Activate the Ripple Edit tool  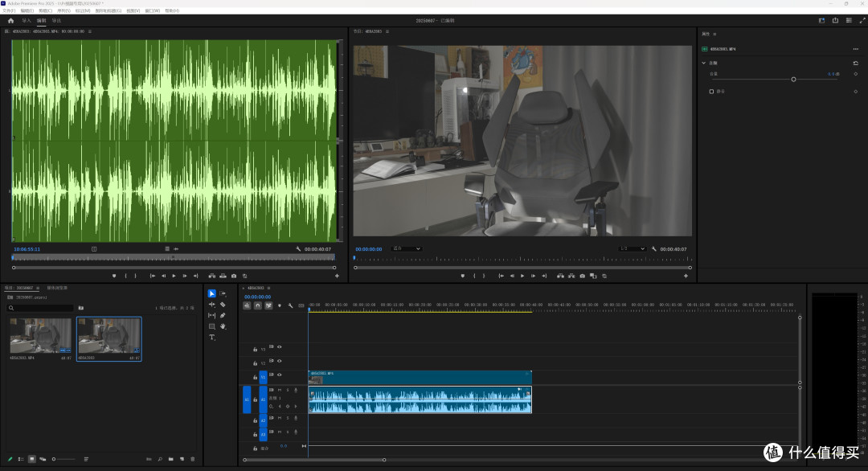pyautogui.click(x=212, y=305)
